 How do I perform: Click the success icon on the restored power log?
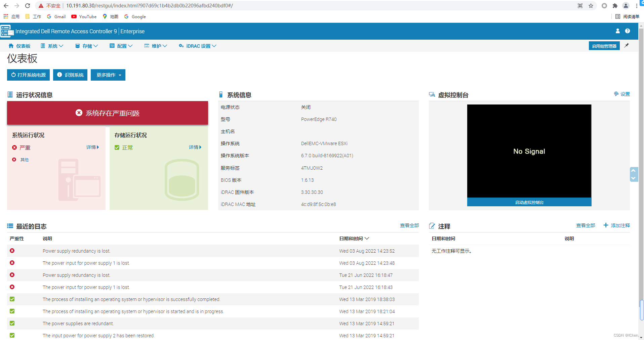click(12, 335)
